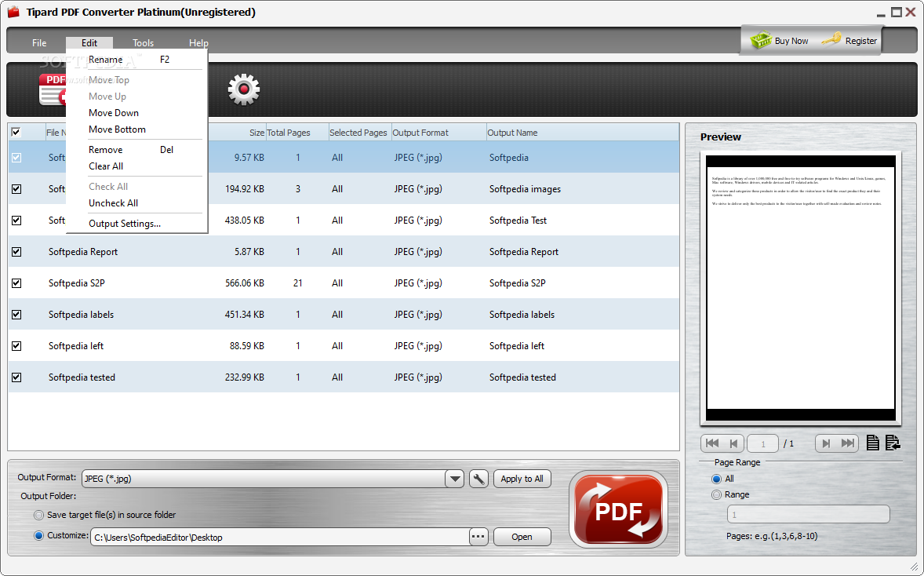
Task: Select the All page range radio button
Action: pyautogui.click(x=717, y=479)
